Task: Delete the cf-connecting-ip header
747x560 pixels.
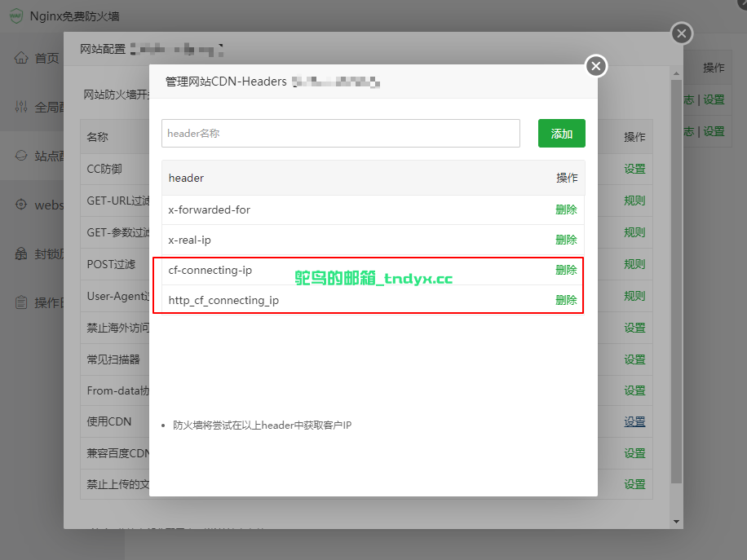Action: [x=566, y=269]
